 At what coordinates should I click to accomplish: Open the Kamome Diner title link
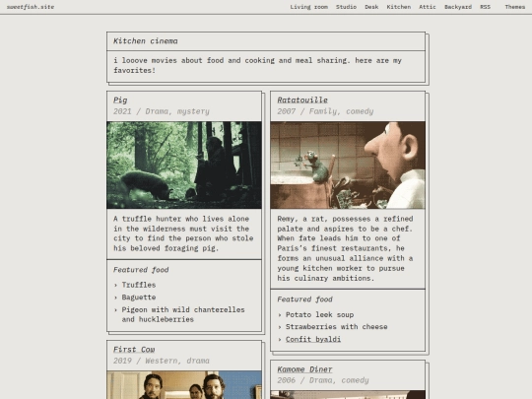click(304, 369)
